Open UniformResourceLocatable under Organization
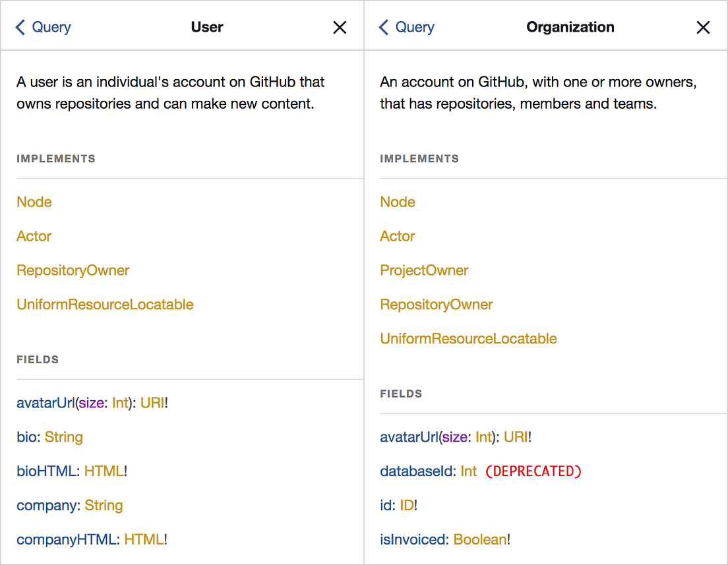The height and width of the screenshot is (565, 728). 468,338
